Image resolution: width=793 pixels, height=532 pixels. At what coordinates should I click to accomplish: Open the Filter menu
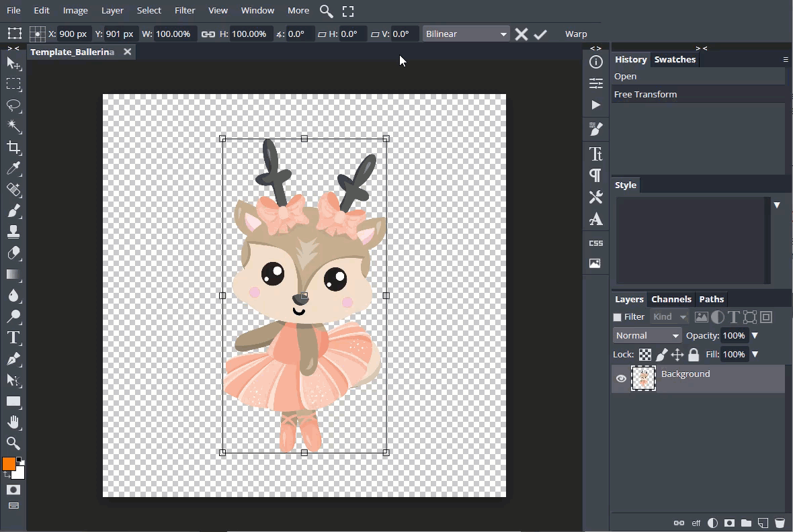[x=185, y=11]
